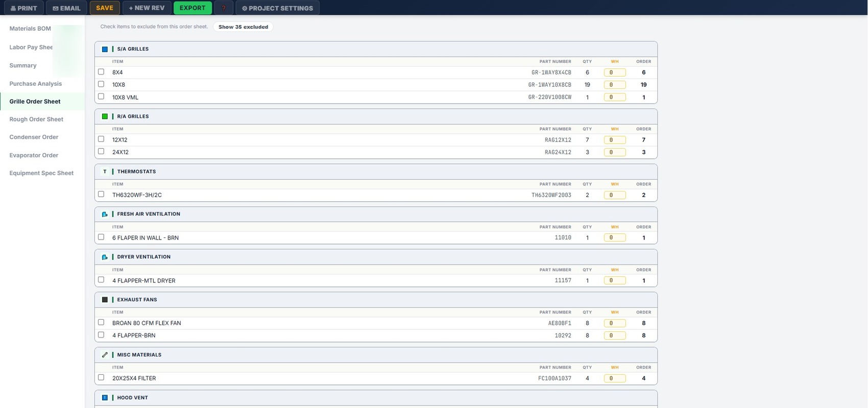
Task: Toggle the 20X25X4 FILTER checkbox
Action: click(101, 377)
